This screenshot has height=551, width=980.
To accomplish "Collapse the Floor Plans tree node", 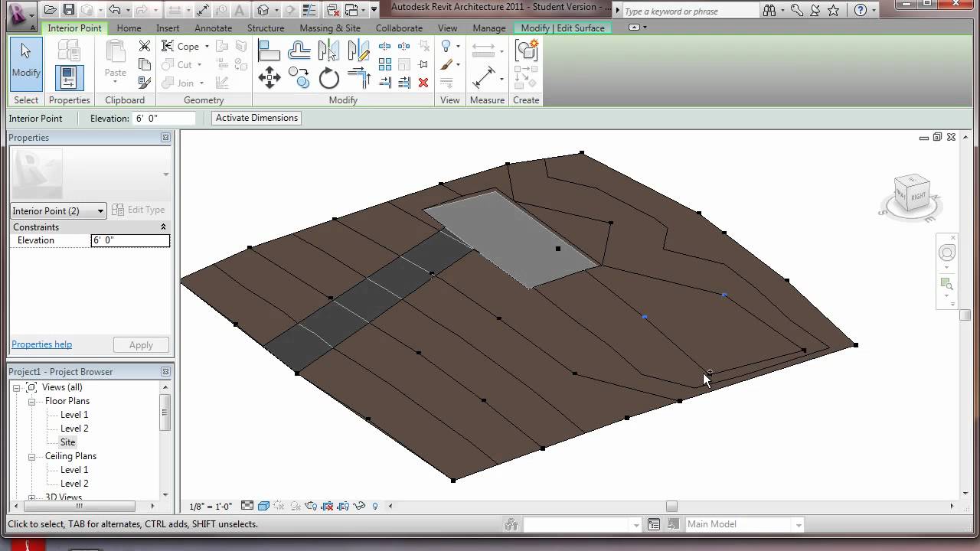I will tap(32, 401).
